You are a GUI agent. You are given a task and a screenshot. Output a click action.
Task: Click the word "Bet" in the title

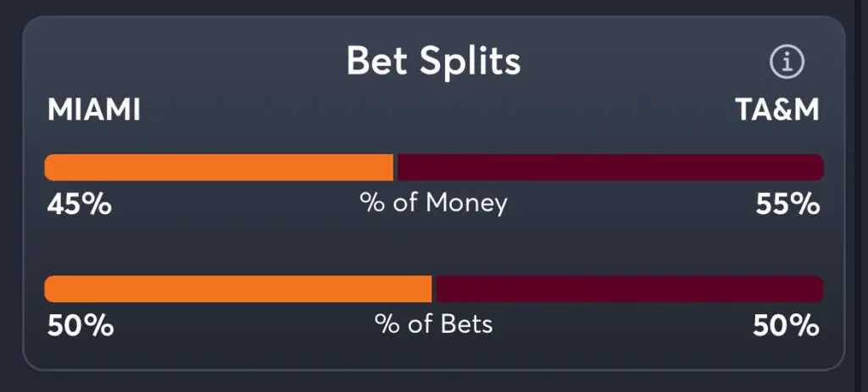[378, 61]
